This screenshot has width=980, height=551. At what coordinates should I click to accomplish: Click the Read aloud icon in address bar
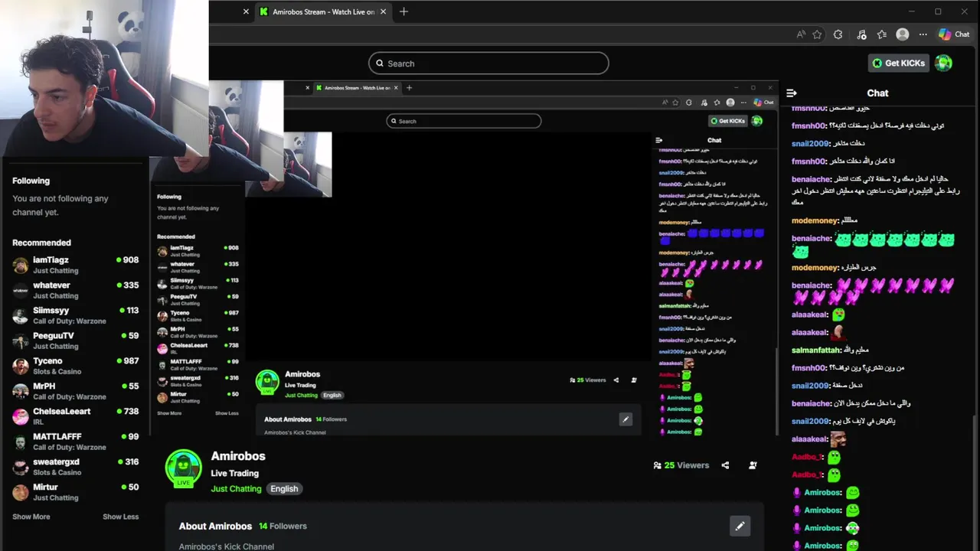[x=801, y=34]
